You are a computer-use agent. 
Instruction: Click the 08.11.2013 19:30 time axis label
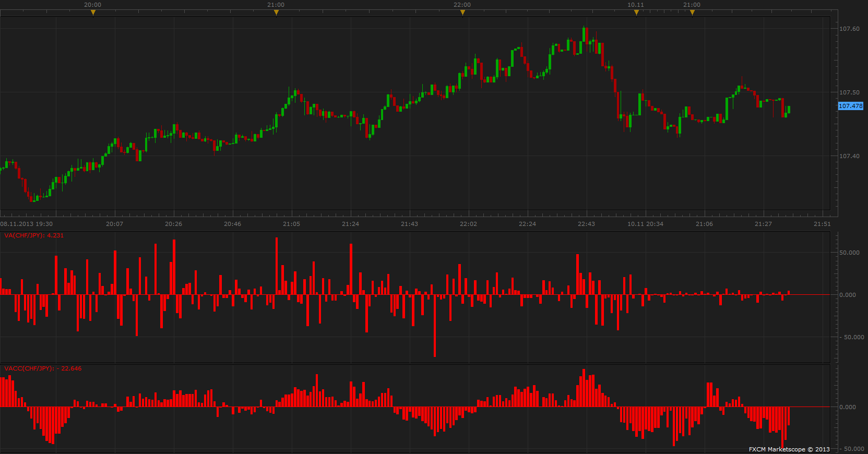pyautogui.click(x=27, y=224)
